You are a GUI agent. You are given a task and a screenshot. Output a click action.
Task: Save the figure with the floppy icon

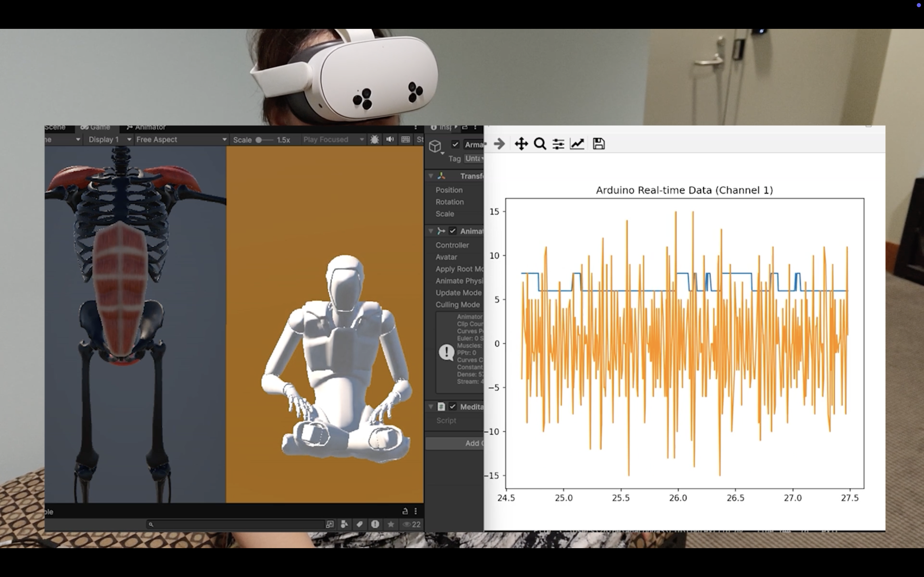point(598,144)
